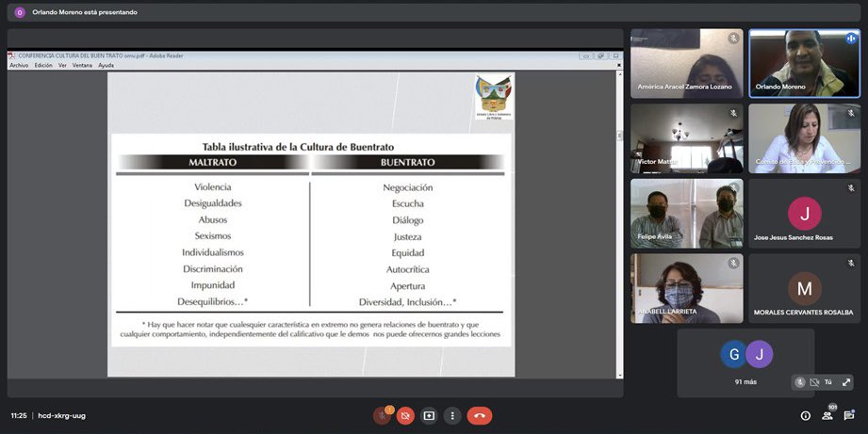Open the Ayuda menu in Adobe Reader
The image size is (868, 434).
[106, 65]
